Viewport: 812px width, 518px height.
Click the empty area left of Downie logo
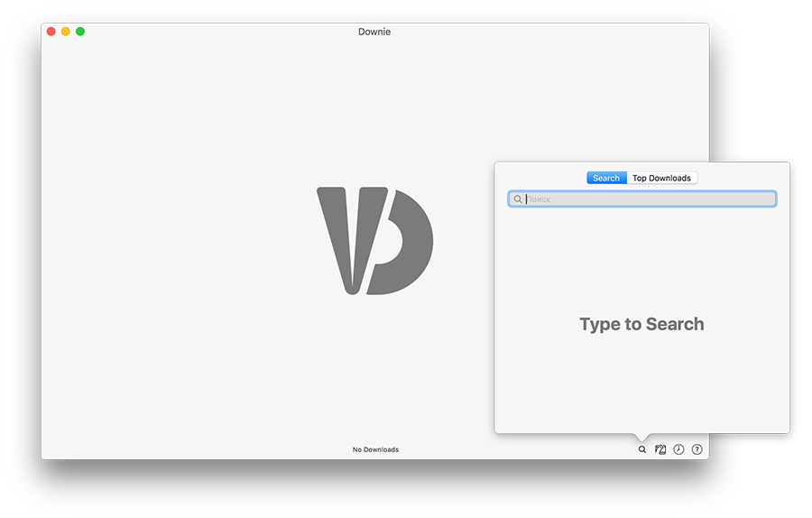pos(180,240)
